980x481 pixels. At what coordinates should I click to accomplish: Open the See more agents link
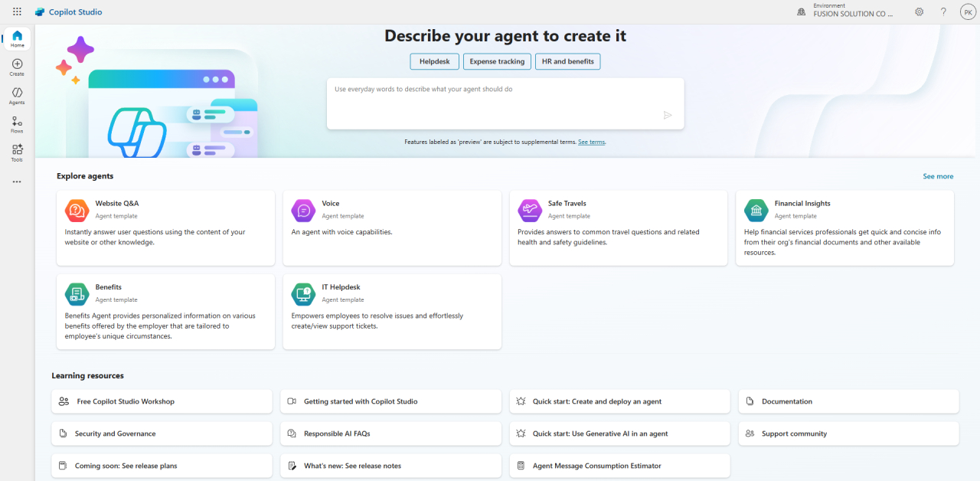pyautogui.click(x=938, y=176)
